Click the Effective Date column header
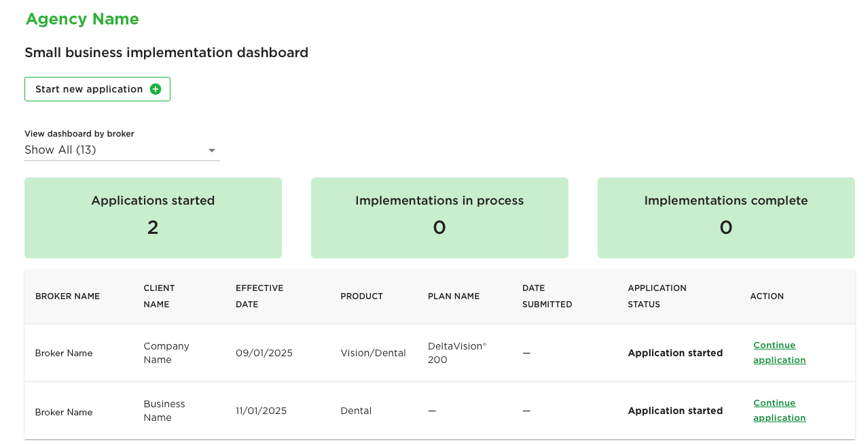868x446 pixels. [x=259, y=296]
